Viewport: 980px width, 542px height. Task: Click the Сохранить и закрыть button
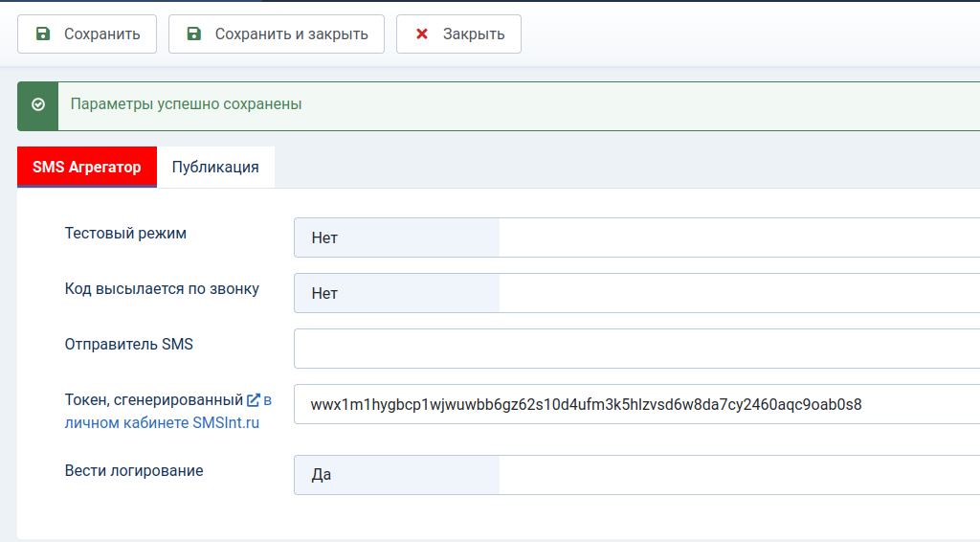(277, 34)
